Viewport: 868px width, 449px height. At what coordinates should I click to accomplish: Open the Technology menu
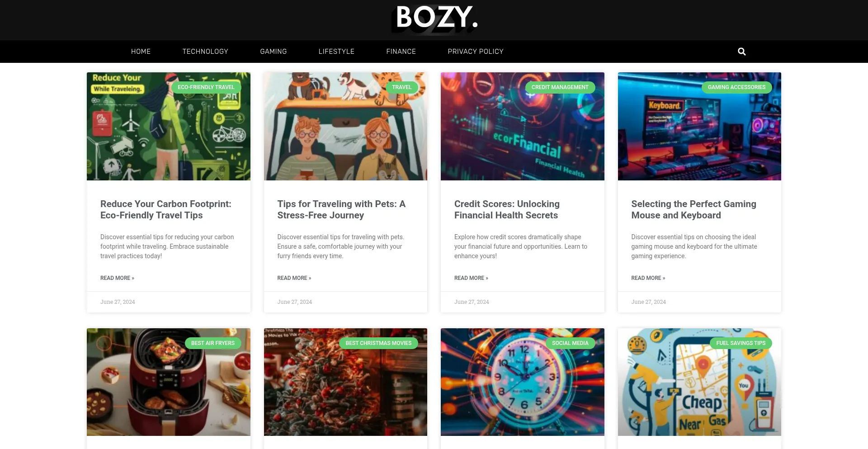205,52
